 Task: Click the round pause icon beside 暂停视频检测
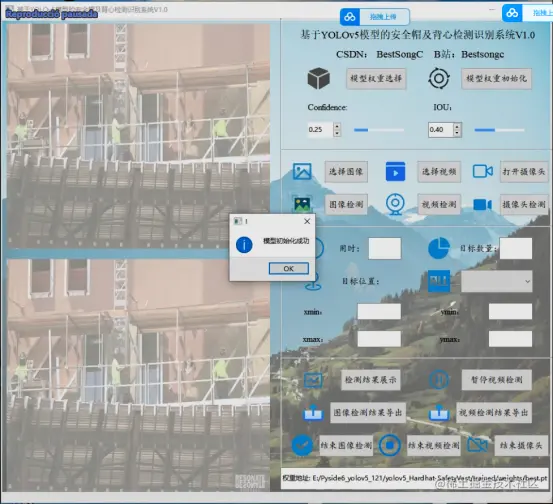(x=439, y=380)
